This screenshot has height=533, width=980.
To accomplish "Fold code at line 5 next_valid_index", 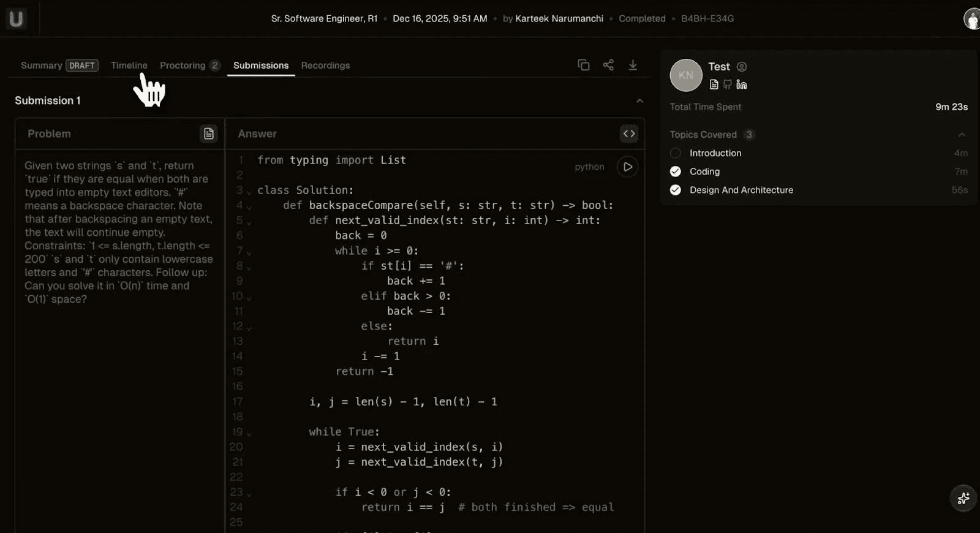I will coord(249,222).
